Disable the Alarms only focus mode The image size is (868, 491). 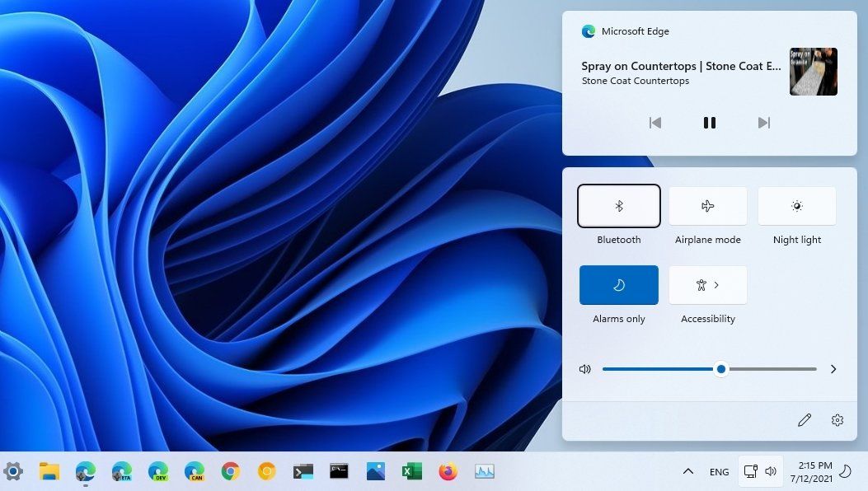click(x=619, y=285)
